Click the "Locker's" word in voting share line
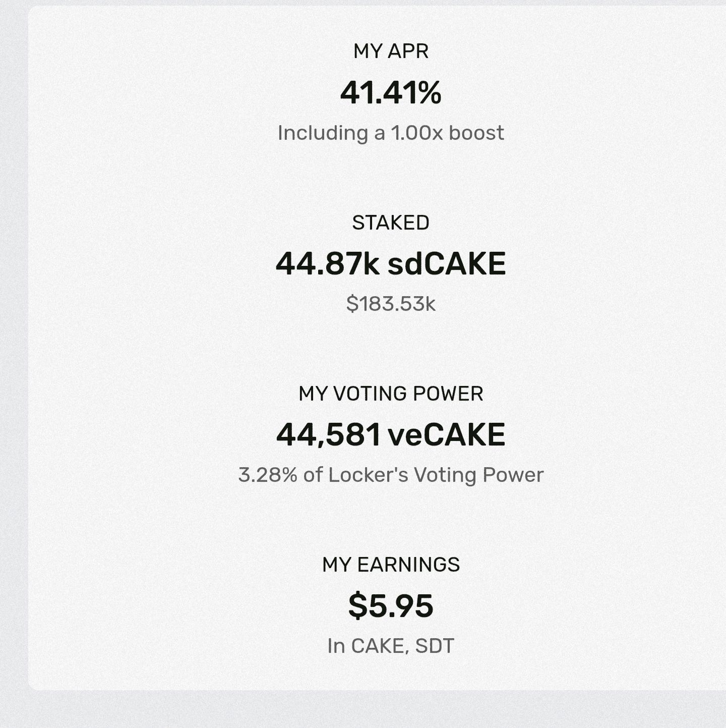 pyautogui.click(x=368, y=475)
